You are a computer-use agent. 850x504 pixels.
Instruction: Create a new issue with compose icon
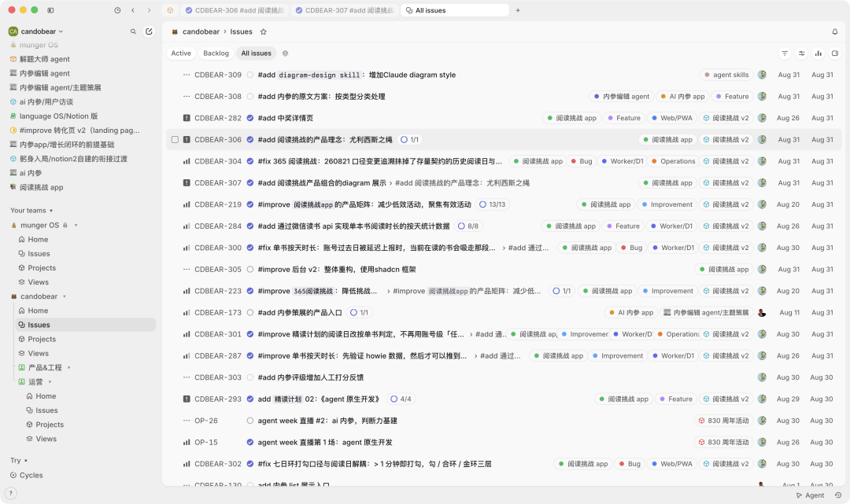(x=149, y=31)
